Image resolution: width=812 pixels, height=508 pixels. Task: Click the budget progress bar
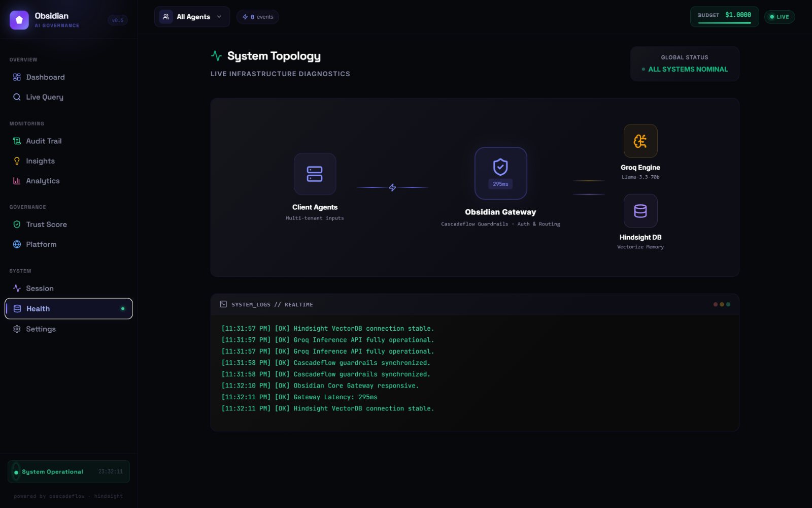[x=724, y=23]
